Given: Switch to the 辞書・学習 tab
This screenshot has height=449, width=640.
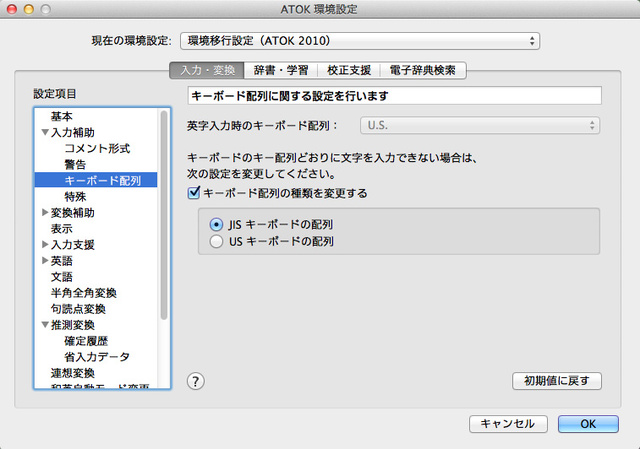Looking at the screenshot, I should (281, 70).
